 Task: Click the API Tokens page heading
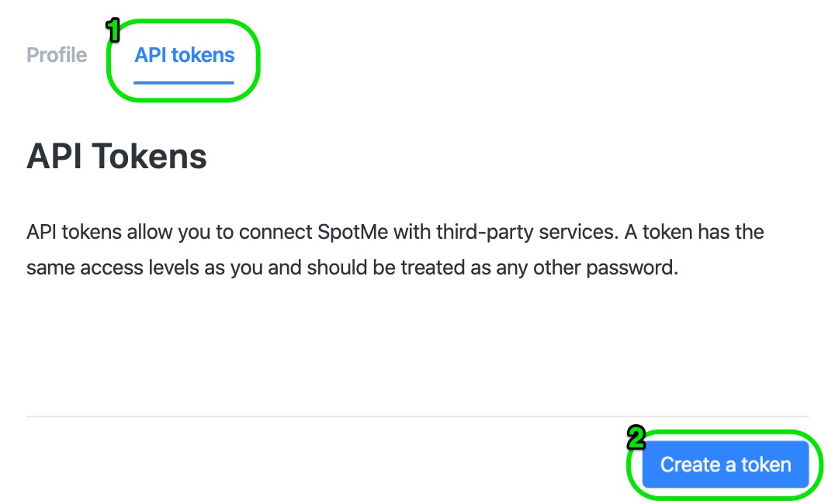[116, 156]
